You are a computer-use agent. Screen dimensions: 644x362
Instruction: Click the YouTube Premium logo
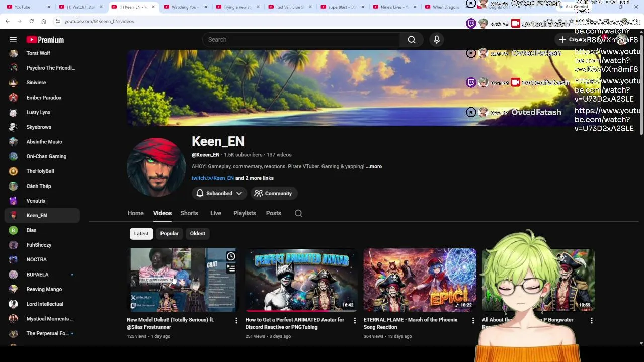click(45, 40)
